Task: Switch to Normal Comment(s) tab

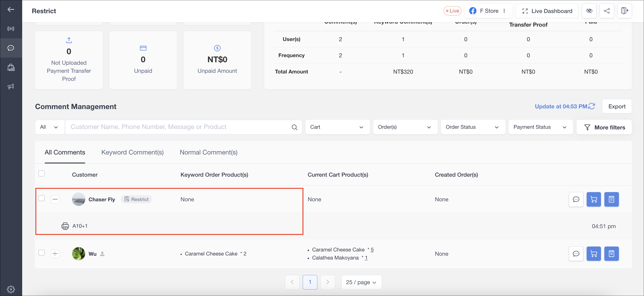Action: [x=208, y=152]
